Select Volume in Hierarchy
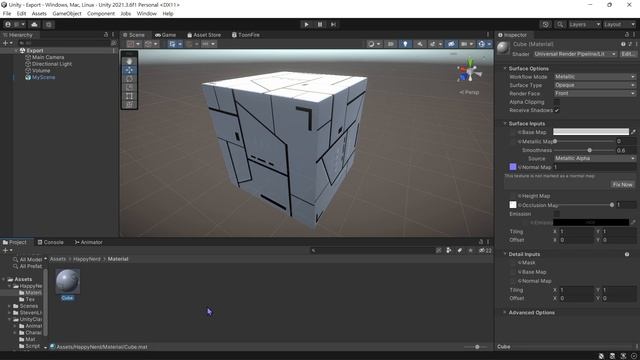 point(41,71)
